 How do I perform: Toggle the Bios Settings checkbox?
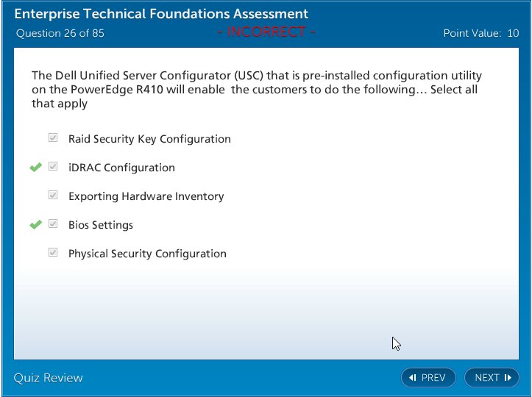click(x=53, y=224)
